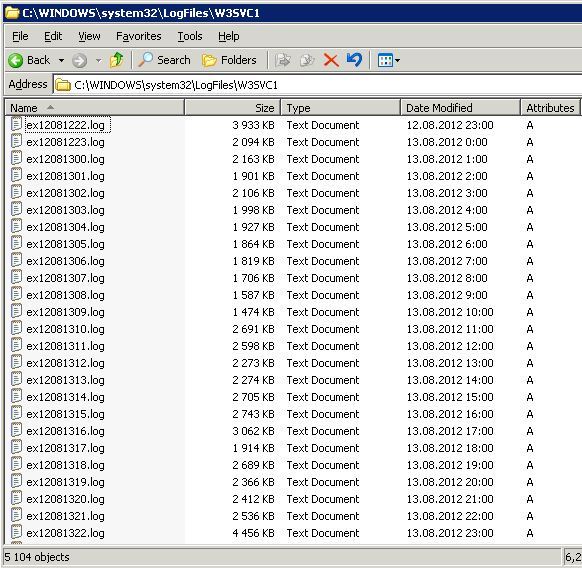Open the Tools menu
Viewport: 582px width, 568px height.
190,36
